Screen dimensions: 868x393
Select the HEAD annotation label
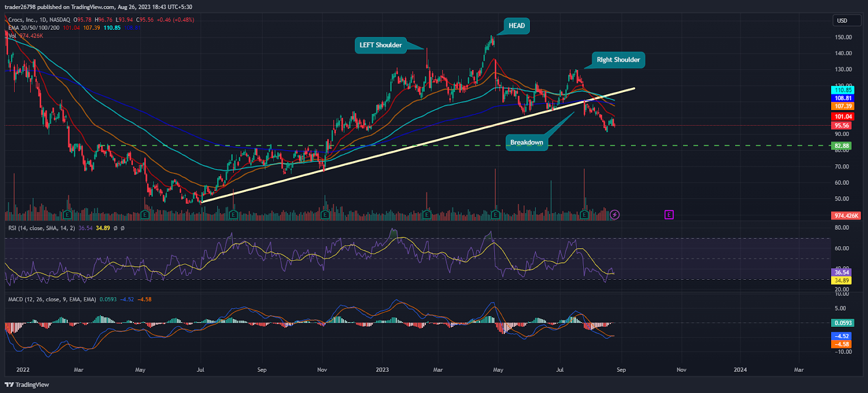coord(516,26)
